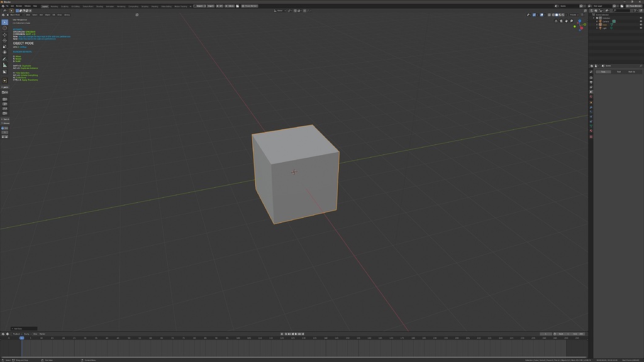Open the Edit menu
The image size is (644, 362).
pyautogui.click(x=13, y=6)
